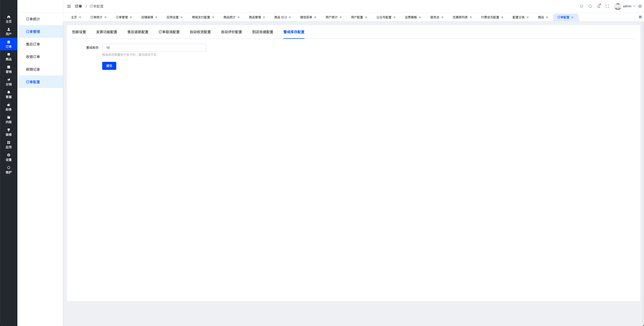
Task: Switch to the 商城支付配置 page tab
Action: [x=201, y=17]
